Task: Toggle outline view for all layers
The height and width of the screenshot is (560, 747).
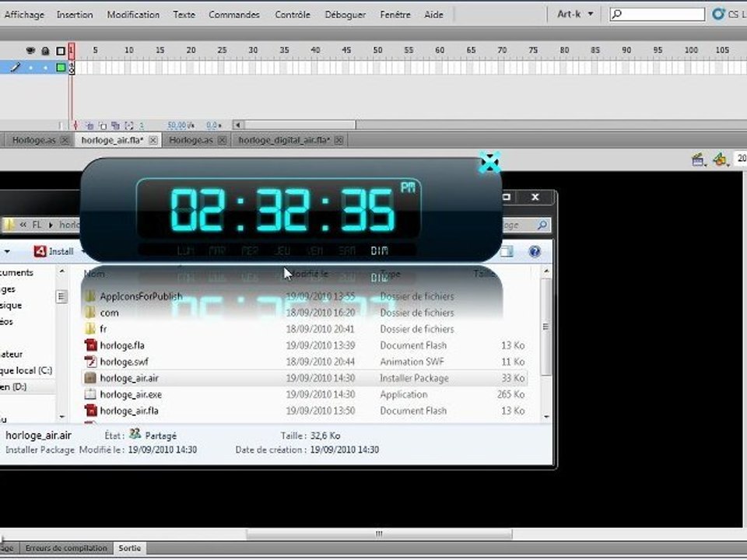Action: pos(61,51)
